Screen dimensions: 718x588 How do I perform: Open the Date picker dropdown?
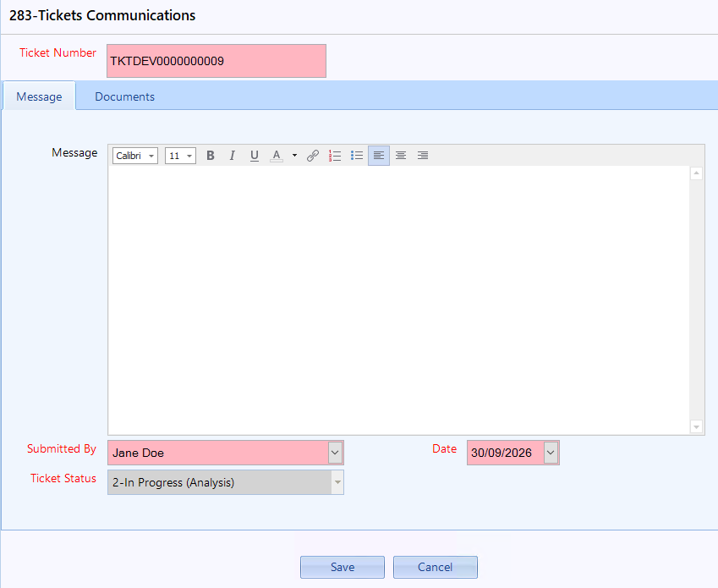pyautogui.click(x=551, y=453)
